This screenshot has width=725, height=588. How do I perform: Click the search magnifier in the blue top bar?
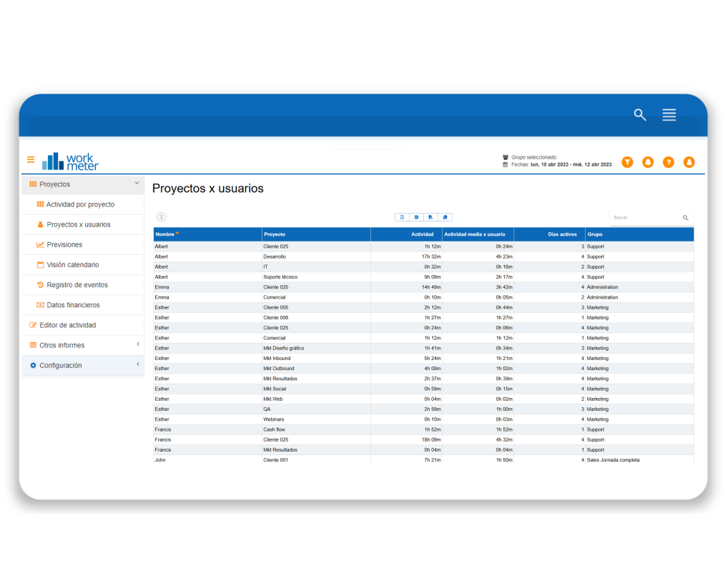pos(639,114)
